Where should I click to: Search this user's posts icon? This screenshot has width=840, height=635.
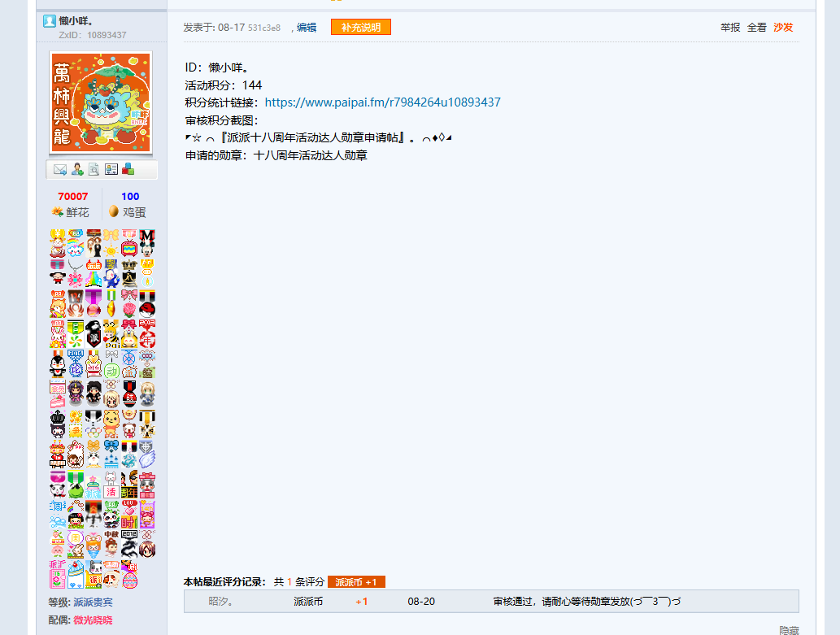94,170
